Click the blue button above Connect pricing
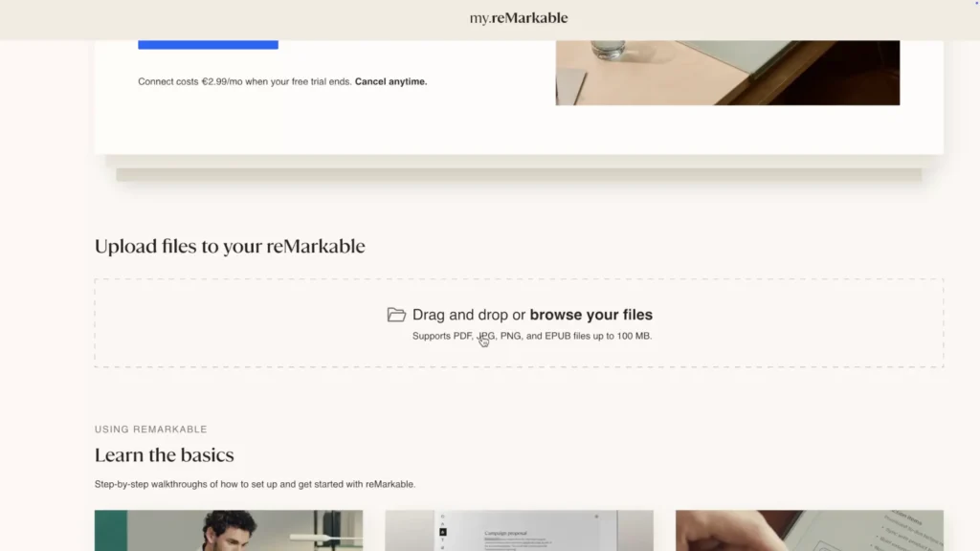The width and height of the screenshot is (980, 551). pyautogui.click(x=208, y=44)
